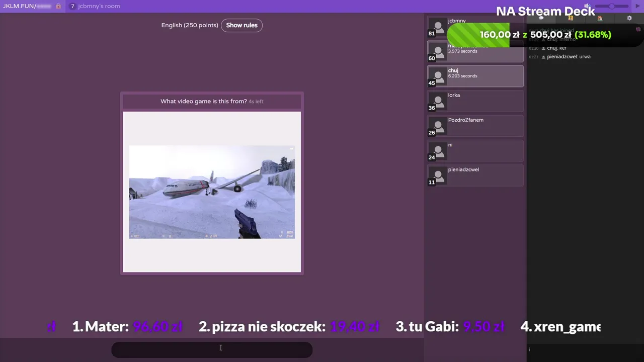Open the settings gear tab in sidebar
Image resolution: width=644 pixels, height=362 pixels.
tap(629, 18)
